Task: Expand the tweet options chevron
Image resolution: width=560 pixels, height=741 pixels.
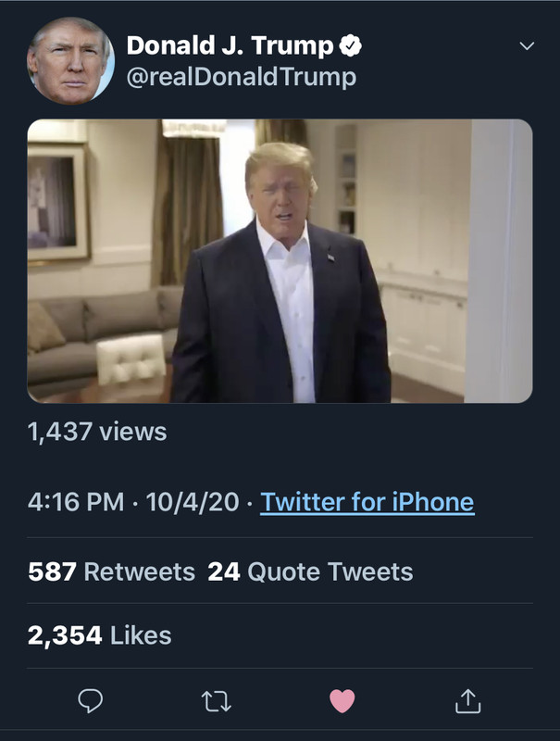Action: [x=527, y=46]
